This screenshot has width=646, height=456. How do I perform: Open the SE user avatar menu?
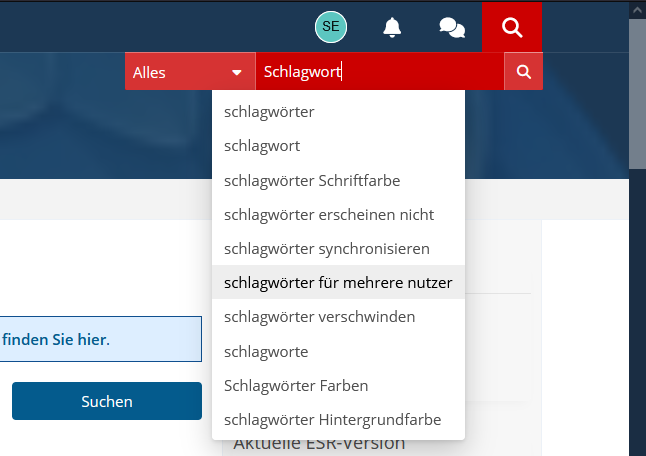(331, 27)
